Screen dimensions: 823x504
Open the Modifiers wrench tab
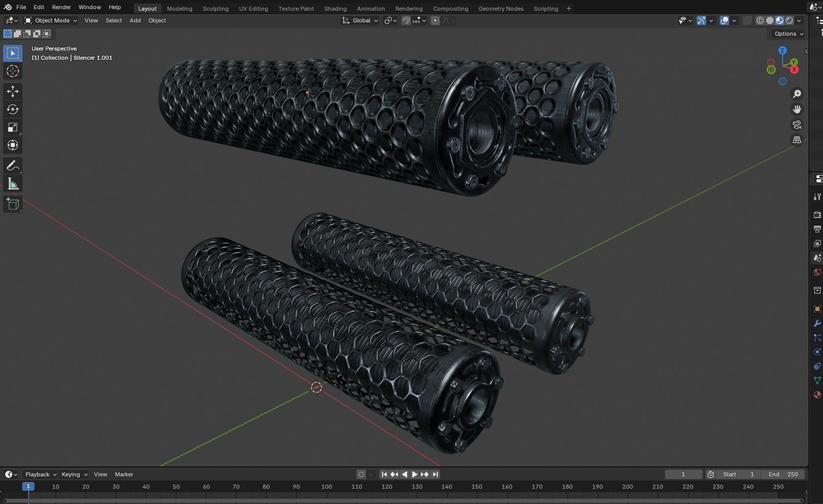(x=817, y=323)
